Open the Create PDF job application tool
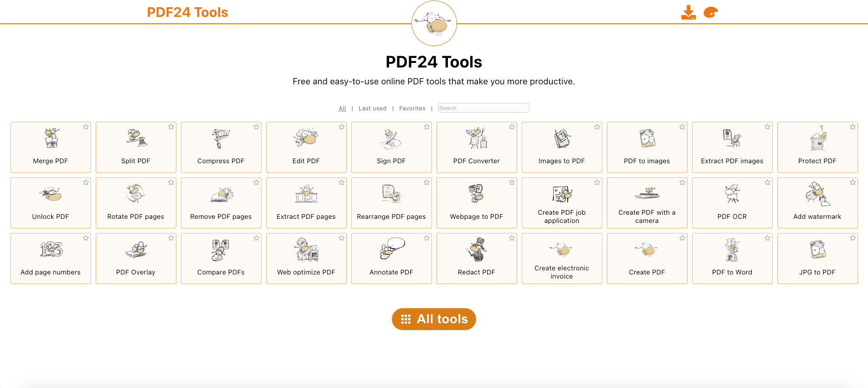This screenshot has width=868, height=388. coord(562,203)
